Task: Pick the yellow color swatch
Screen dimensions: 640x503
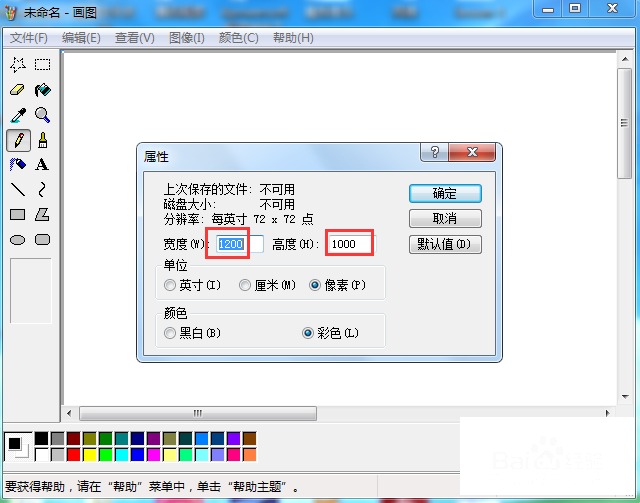Action: [x=89, y=454]
